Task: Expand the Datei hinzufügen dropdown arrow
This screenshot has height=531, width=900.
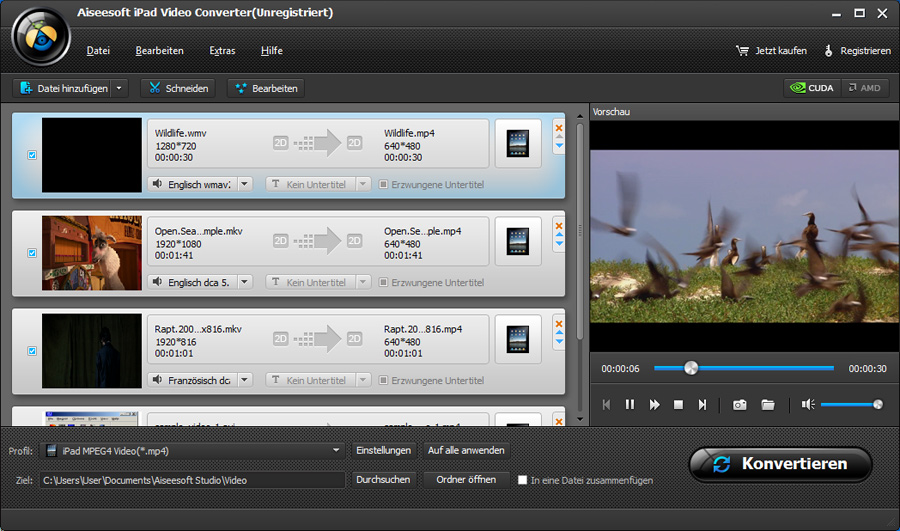Action: coord(119,88)
